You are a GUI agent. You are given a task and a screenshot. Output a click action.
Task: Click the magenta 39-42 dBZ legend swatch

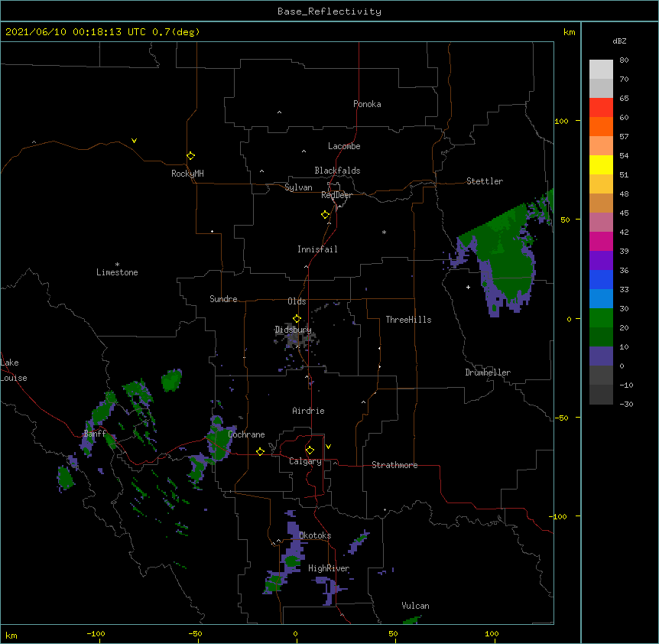click(x=601, y=242)
